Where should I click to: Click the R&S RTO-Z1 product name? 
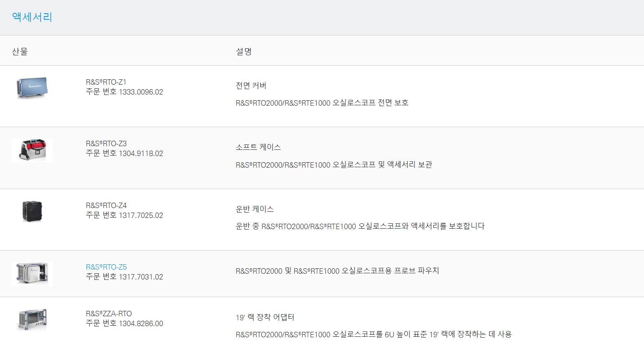106,82
